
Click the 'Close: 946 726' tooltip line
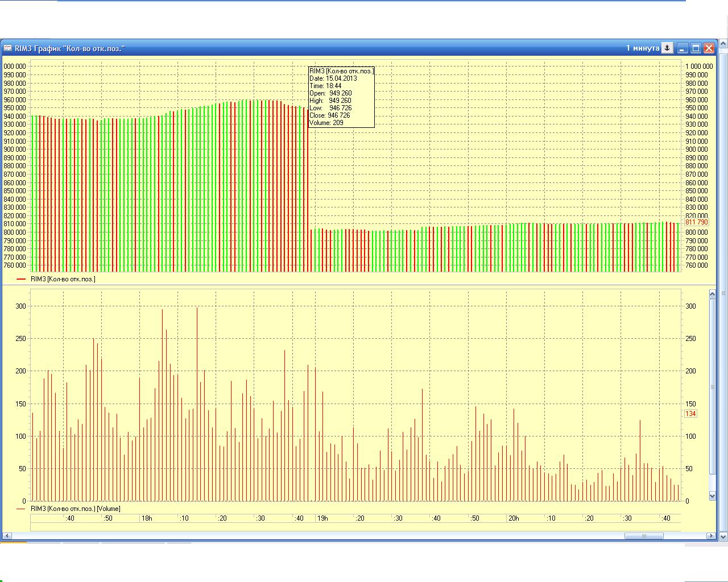(x=330, y=115)
